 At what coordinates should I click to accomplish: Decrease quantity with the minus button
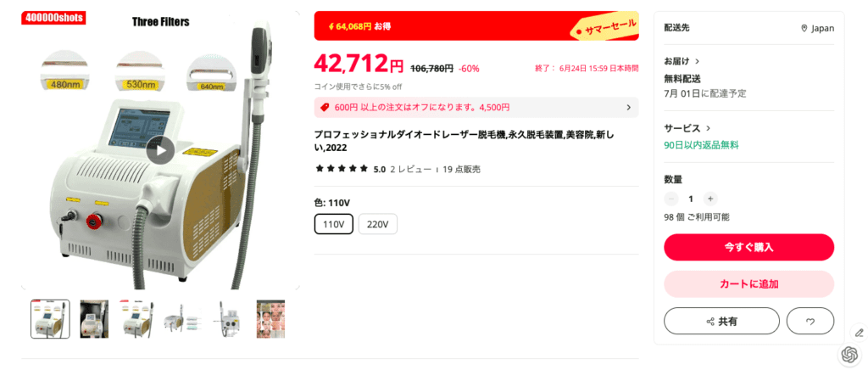[671, 199]
